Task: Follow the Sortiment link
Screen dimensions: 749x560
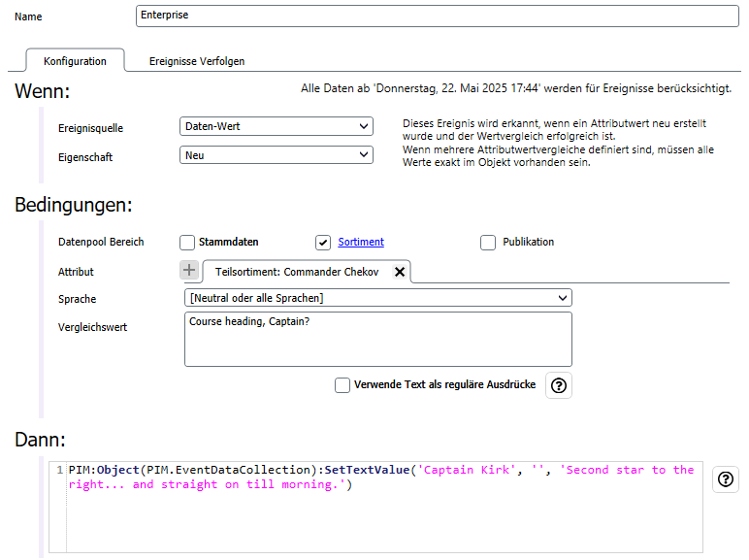Action: [x=361, y=243]
